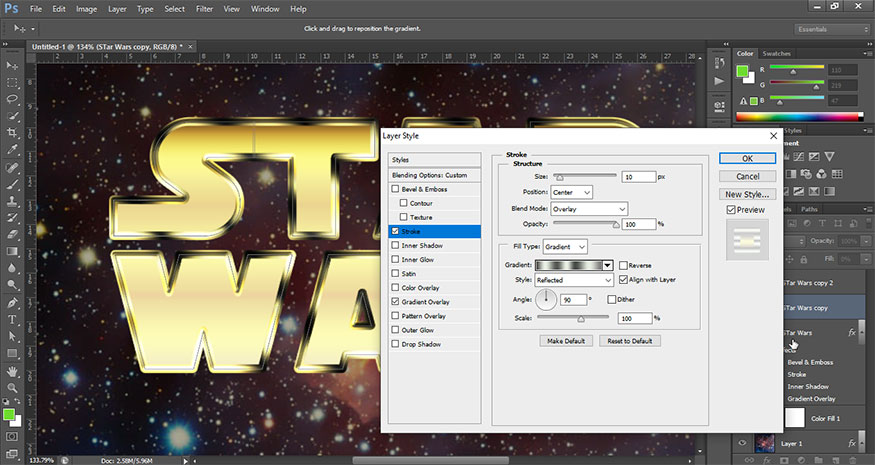
Task: Select the Gradient tool in toolbox
Action: coord(12,251)
